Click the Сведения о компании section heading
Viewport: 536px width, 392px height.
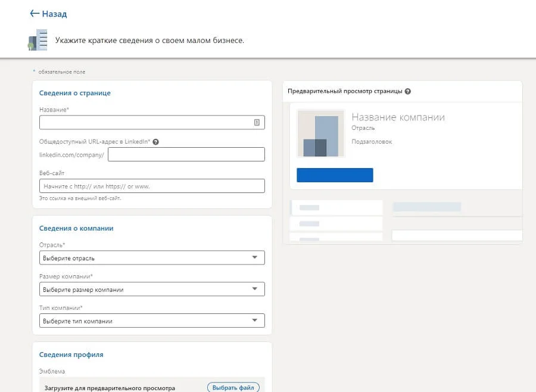click(x=76, y=228)
